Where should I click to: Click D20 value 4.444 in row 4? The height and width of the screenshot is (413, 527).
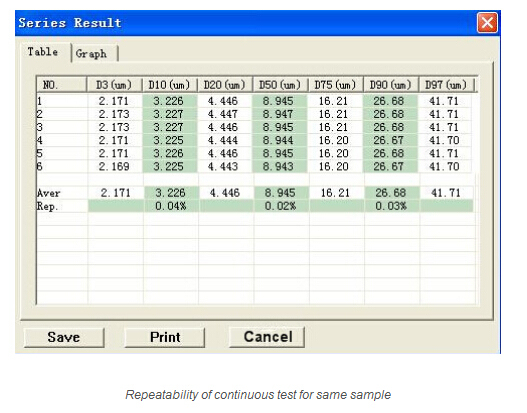[x=223, y=140]
